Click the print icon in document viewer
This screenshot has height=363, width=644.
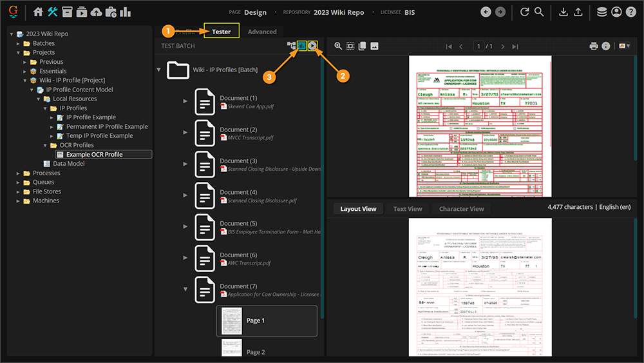click(x=593, y=46)
